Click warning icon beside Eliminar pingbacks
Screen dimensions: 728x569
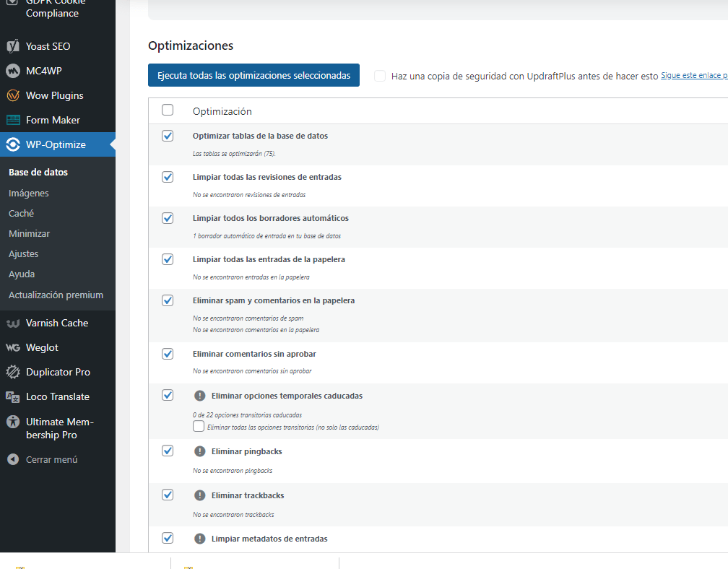[199, 451]
